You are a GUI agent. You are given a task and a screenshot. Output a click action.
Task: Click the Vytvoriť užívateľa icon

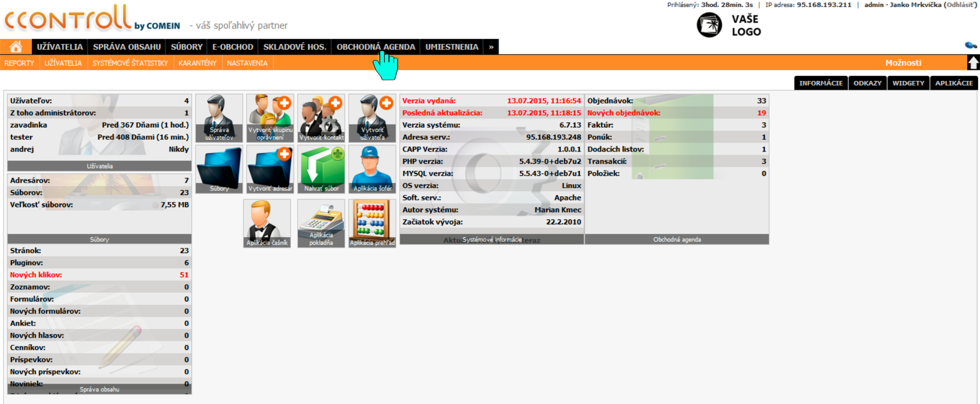pos(372,118)
